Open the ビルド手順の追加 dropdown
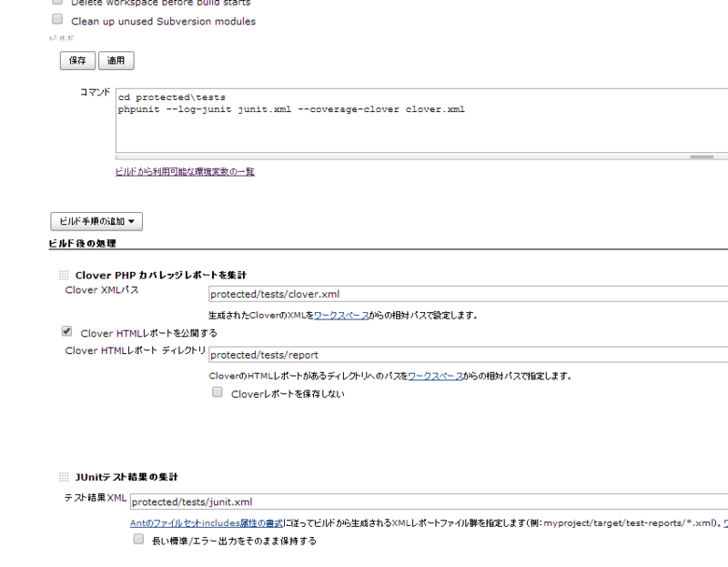 (96, 221)
